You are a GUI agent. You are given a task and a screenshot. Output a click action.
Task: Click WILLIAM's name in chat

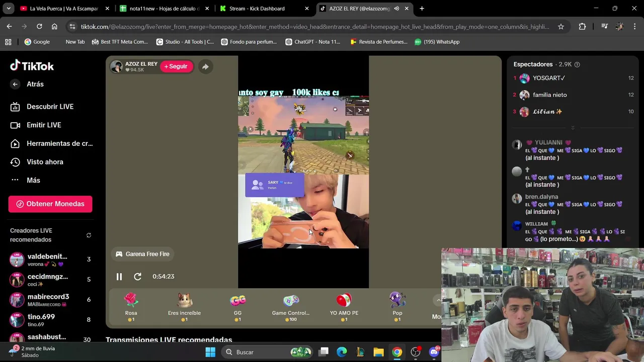536,224
